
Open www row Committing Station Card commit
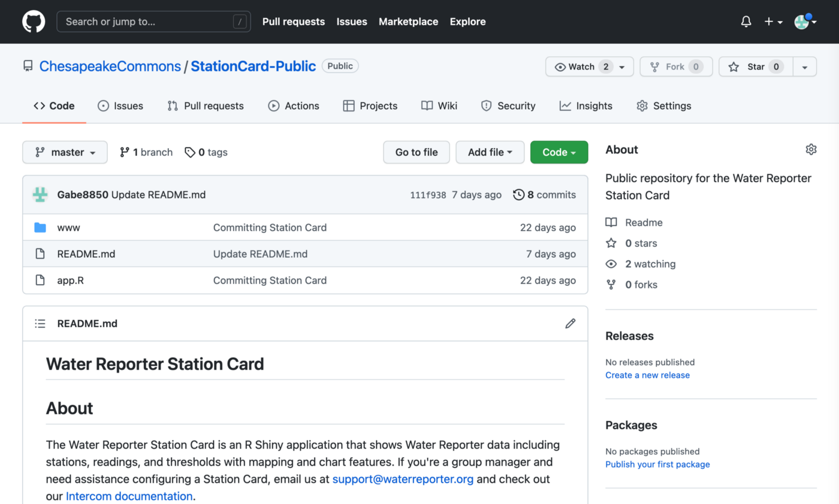pos(270,228)
